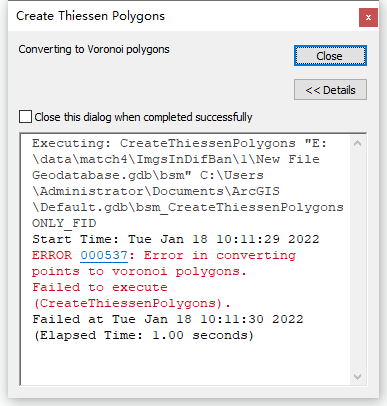Click 'Converting to Voronoi polygons' status text
Image resolution: width=387 pixels, height=406 pixels.
94,49
